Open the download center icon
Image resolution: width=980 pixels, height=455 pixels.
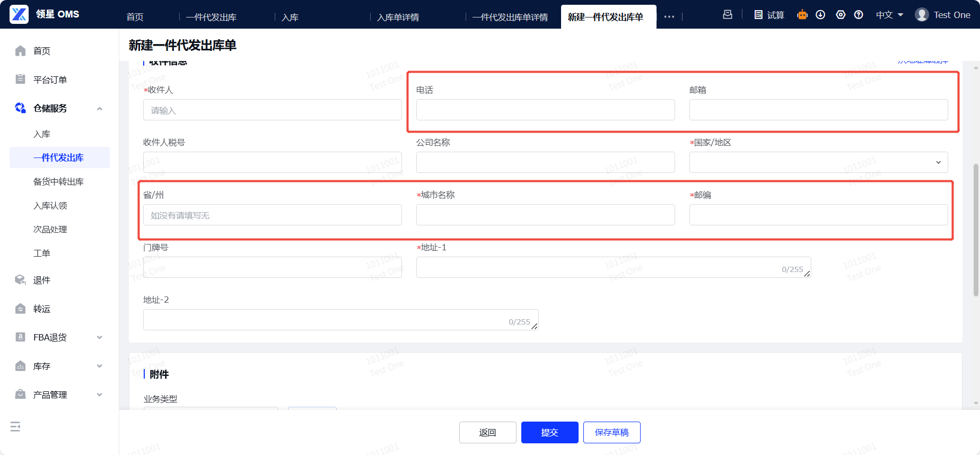[820, 15]
